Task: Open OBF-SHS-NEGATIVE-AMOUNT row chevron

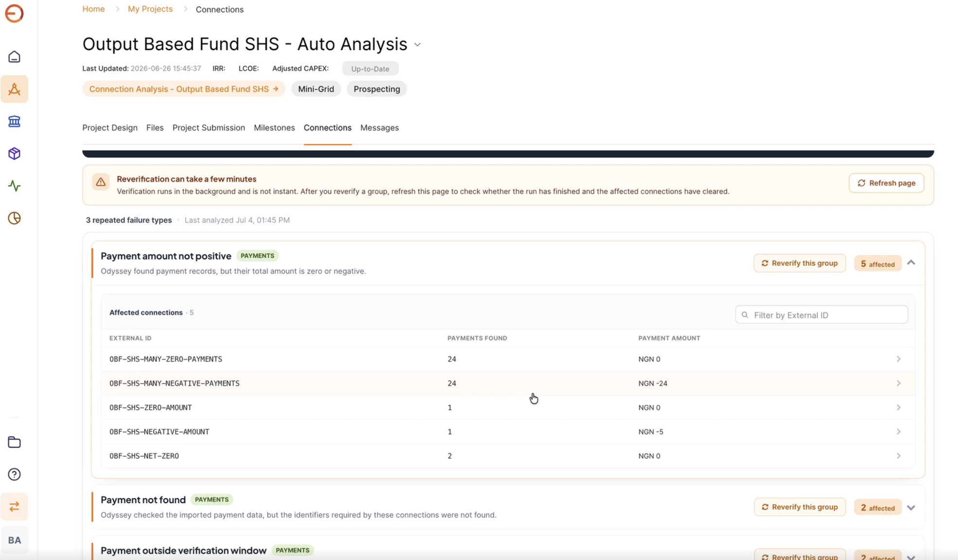Action: [899, 432]
